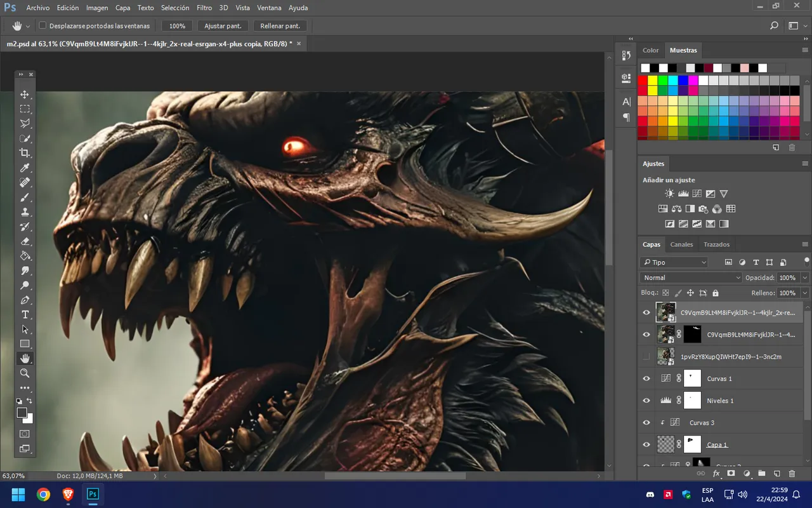Open the Opacidad slider dropdown arrow

805,277
